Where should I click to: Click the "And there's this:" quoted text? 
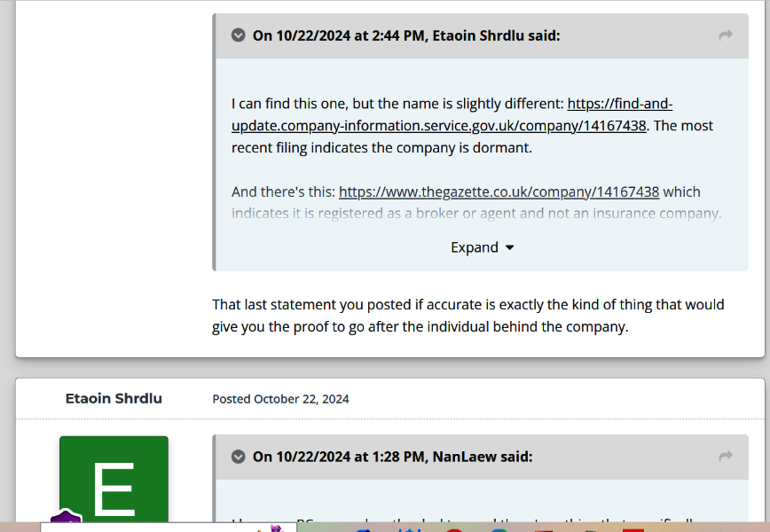pos(283,192)
